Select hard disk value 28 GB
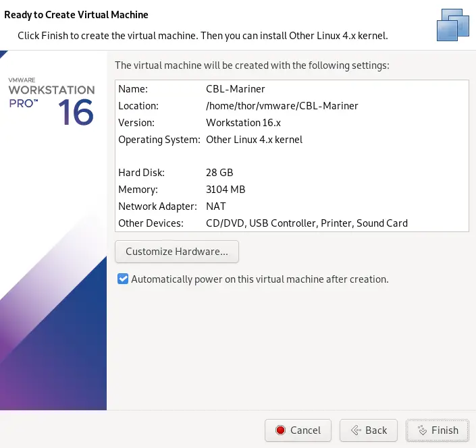 [219, 173]
